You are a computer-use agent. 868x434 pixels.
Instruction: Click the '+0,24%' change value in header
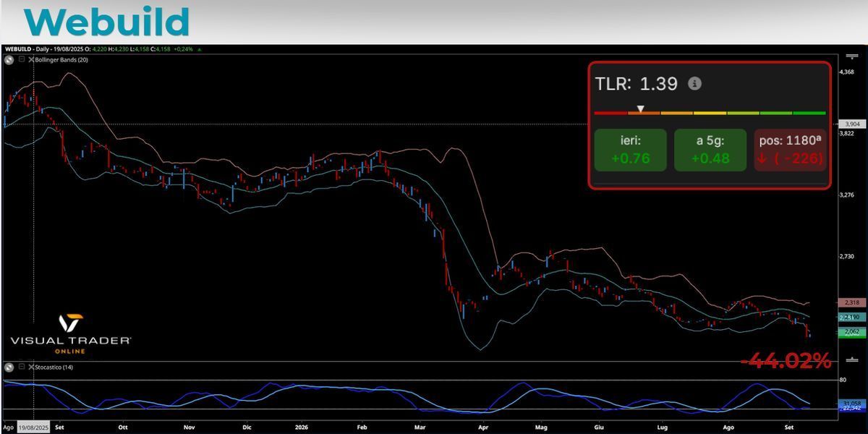pos(182,49)
